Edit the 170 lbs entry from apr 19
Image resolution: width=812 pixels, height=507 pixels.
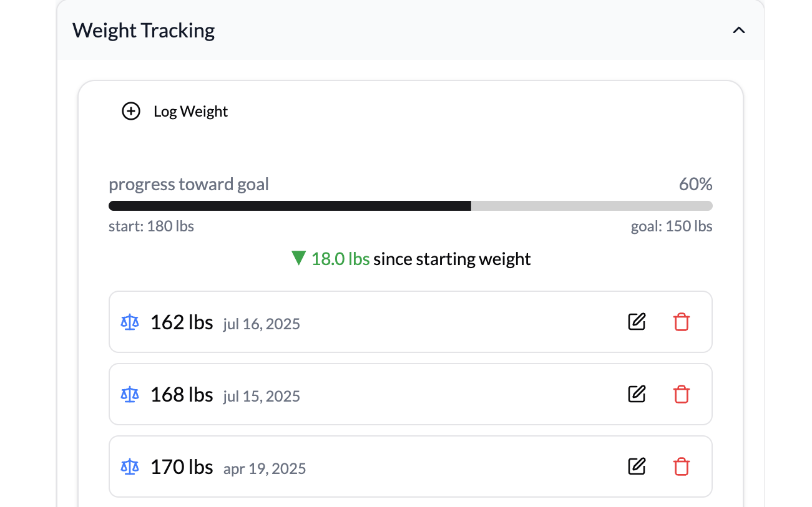[637, 466]
